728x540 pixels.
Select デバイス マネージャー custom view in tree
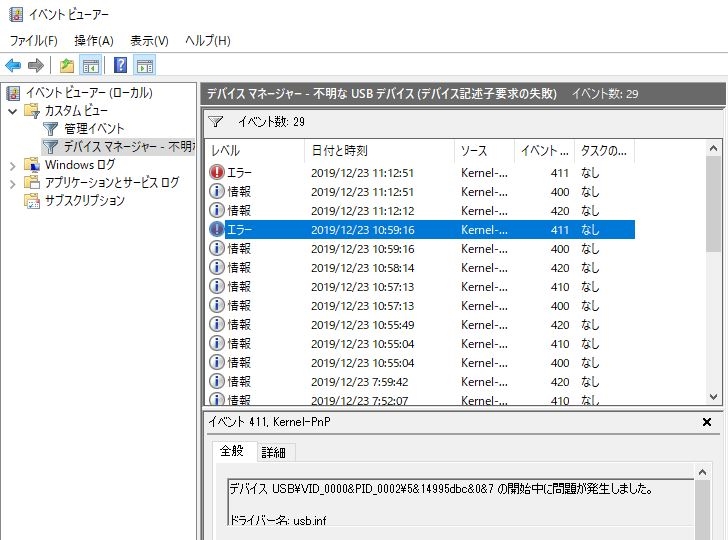129,147
